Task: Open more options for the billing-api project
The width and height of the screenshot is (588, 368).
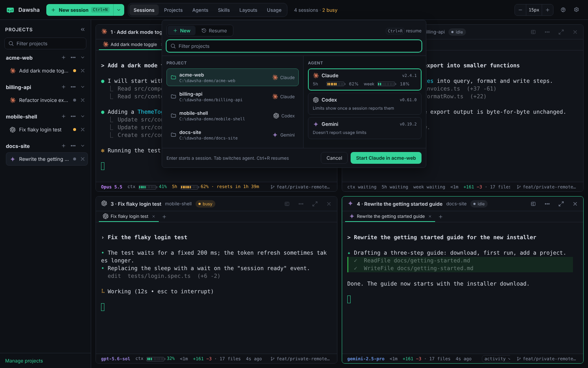Action: coord(73,87)
